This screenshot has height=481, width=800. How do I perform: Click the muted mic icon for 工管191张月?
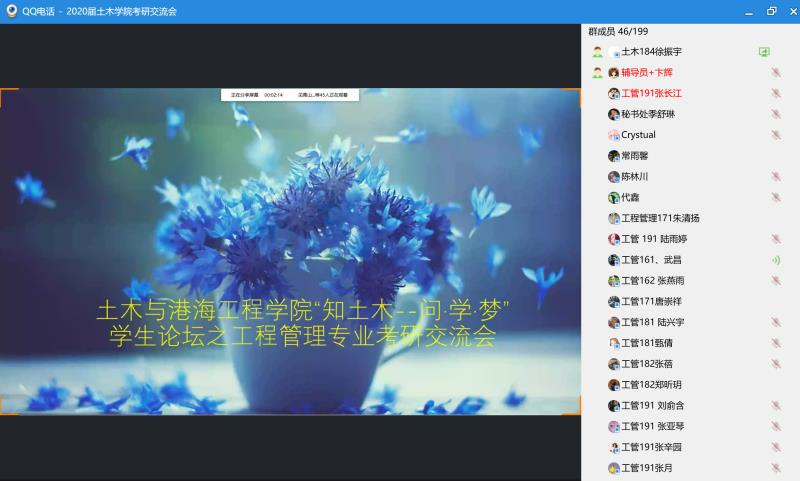pyautogui.click(x=776, y=468)
